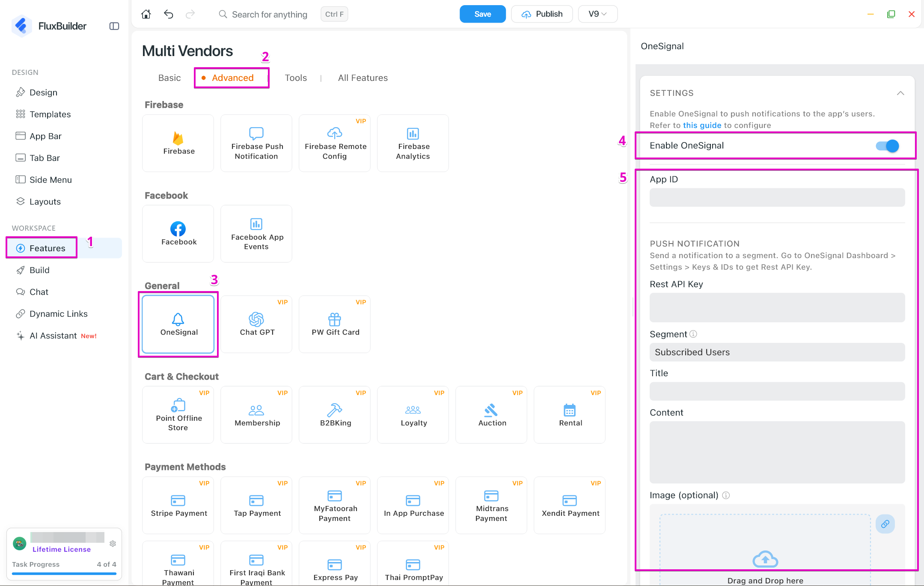This screenshot has height=586, width=924.
Task: Open Templates in the sidebar
Action: tap(50, 114)
